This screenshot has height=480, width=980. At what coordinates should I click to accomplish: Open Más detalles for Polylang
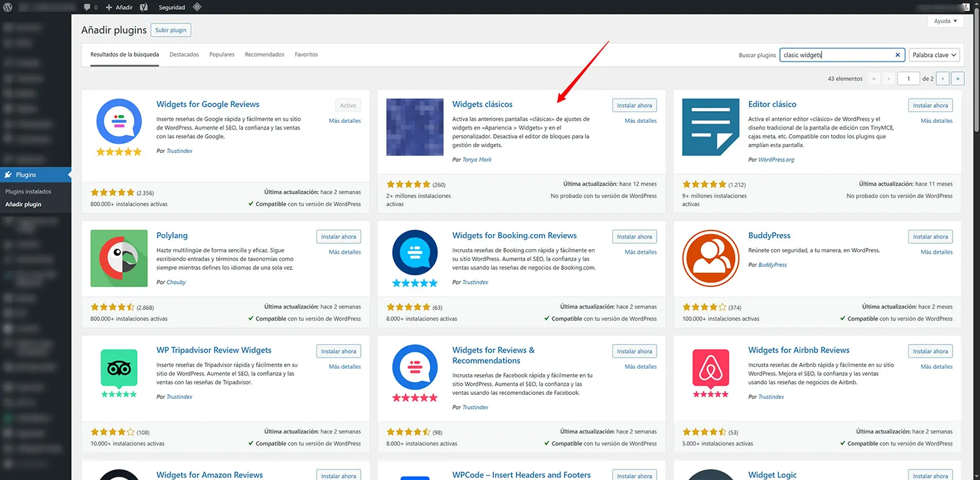[x=345, y=252]
